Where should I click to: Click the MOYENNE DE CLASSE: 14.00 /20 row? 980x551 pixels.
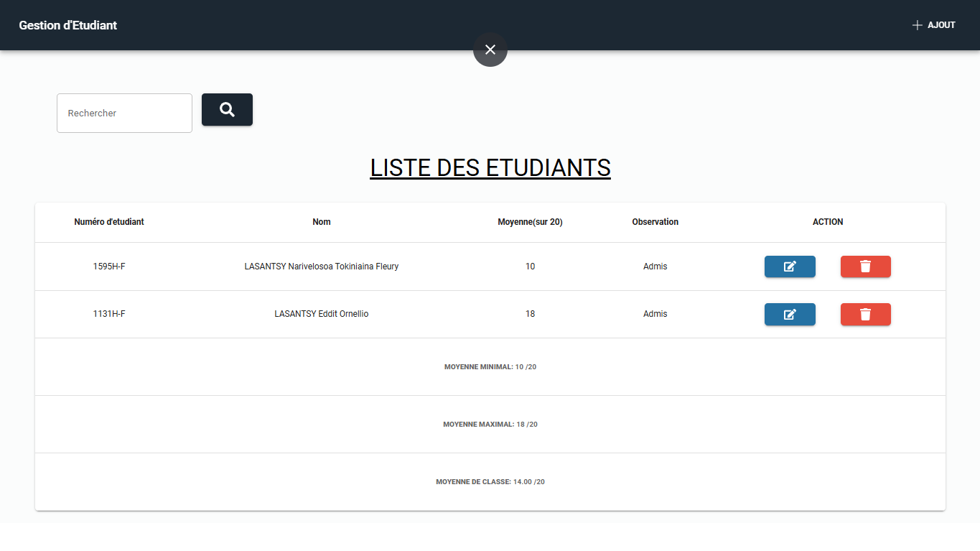point(490,482)
